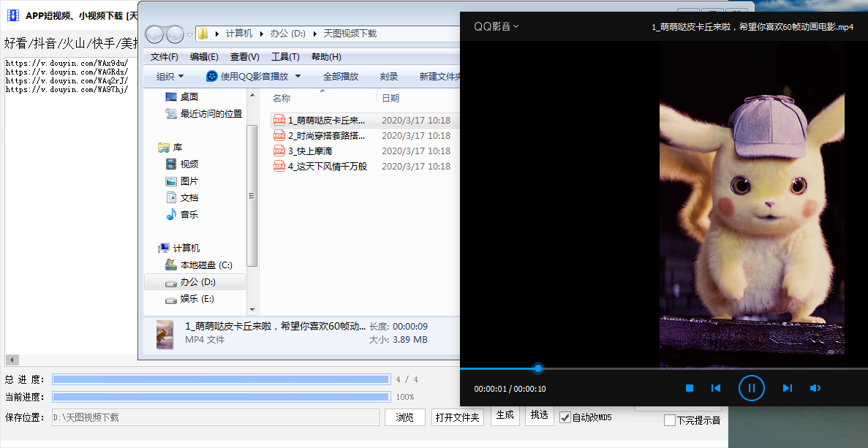Click 使用QQ影音播放 toolbar button

click(x=247, y=76)
